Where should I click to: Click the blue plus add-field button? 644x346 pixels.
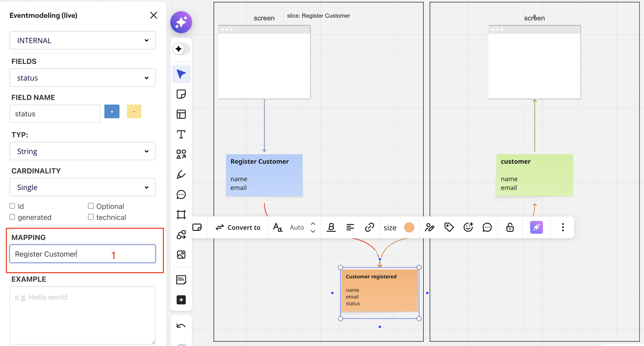coord(112,112)
